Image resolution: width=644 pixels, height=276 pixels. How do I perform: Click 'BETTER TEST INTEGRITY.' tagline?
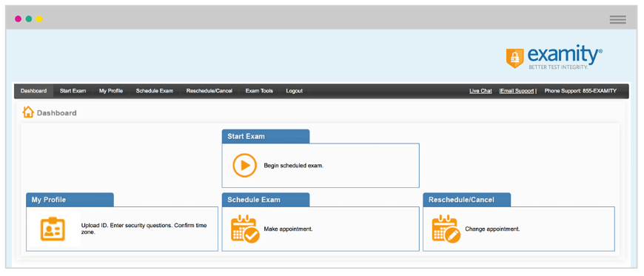[558, 67]
